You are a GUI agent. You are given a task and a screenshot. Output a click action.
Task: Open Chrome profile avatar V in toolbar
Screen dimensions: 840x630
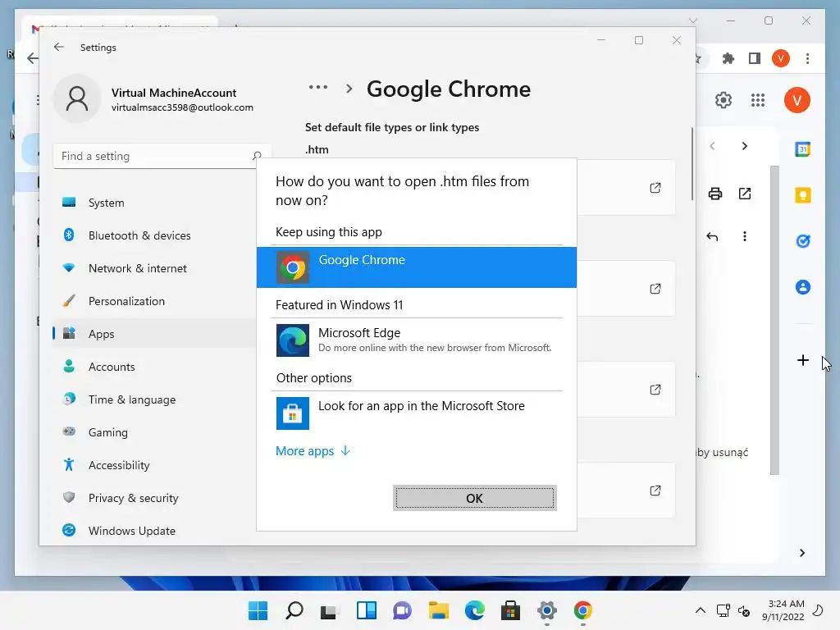(x=781, y=58)
